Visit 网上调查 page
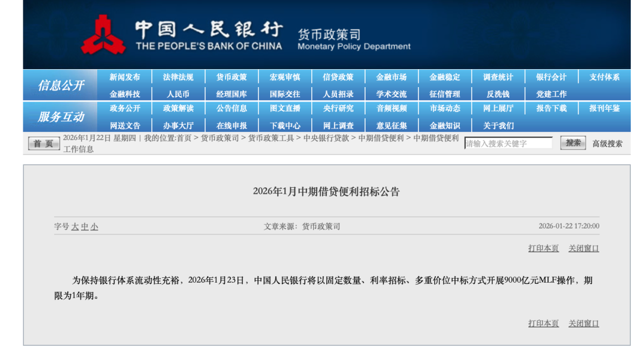This screenshot has height=362, width=644. click(338, 126)
